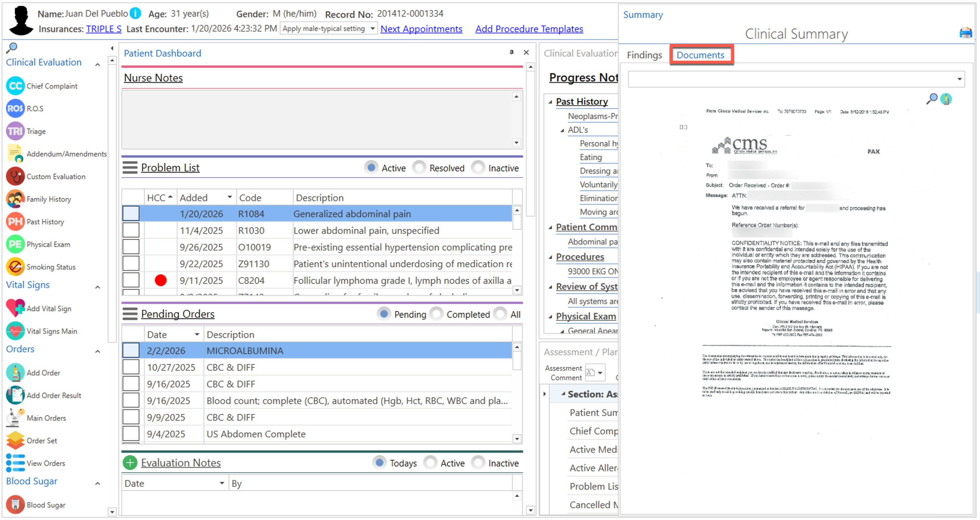Switch to the Findings tab
Screen dimensions: 980x520
pos(644,55)
